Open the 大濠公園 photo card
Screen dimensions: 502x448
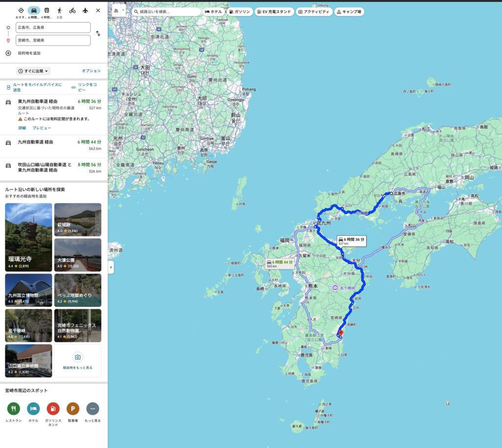pyautogui.click(x=78, y=255)
